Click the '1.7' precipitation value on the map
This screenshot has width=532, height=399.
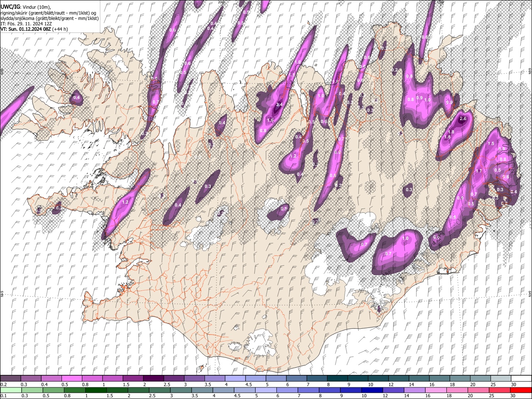click(x=478, y=171)
